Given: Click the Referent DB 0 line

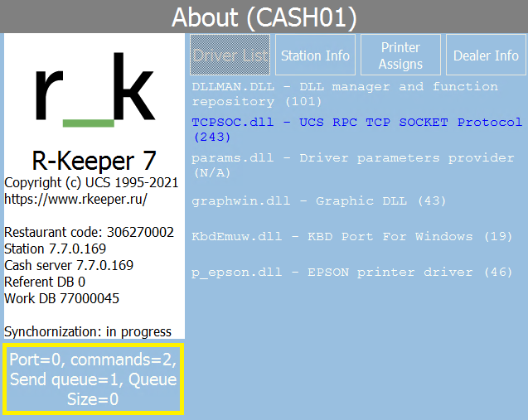Looking at the screenshot, I should 45,282.
